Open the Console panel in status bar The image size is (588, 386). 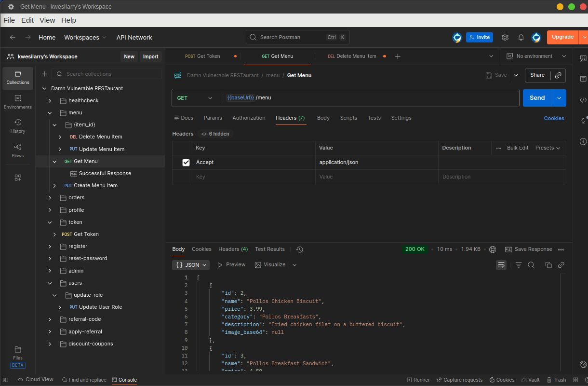(x=124, y=380)
